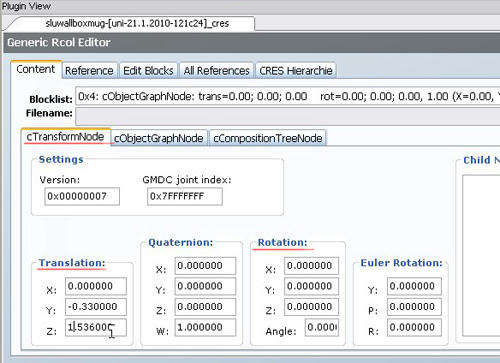Screen dimensions: 500x363
Task: Open the Blocklist combo box
Action: click(x=288, y=96)
